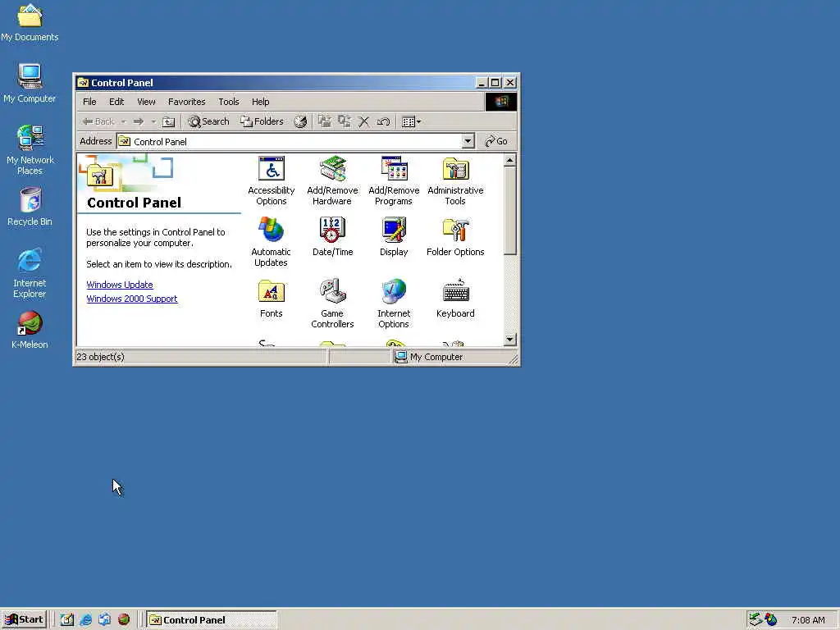
Task: Click the Forward arrow toolbar button
Action: pos(138,121)
